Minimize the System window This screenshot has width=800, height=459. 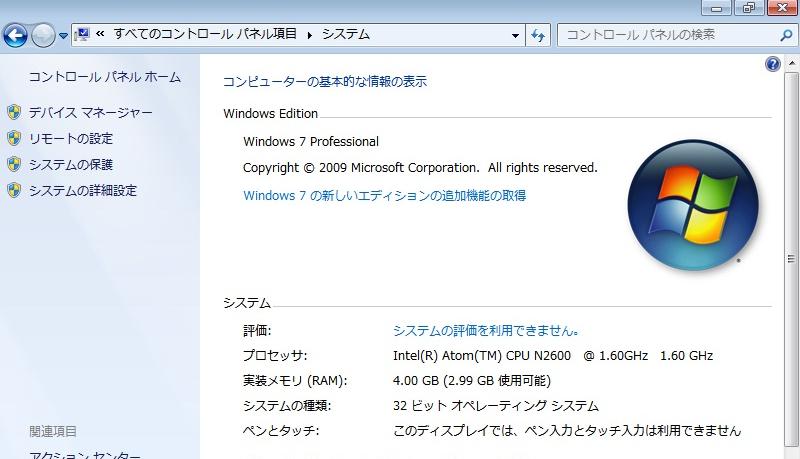point(716,8)
